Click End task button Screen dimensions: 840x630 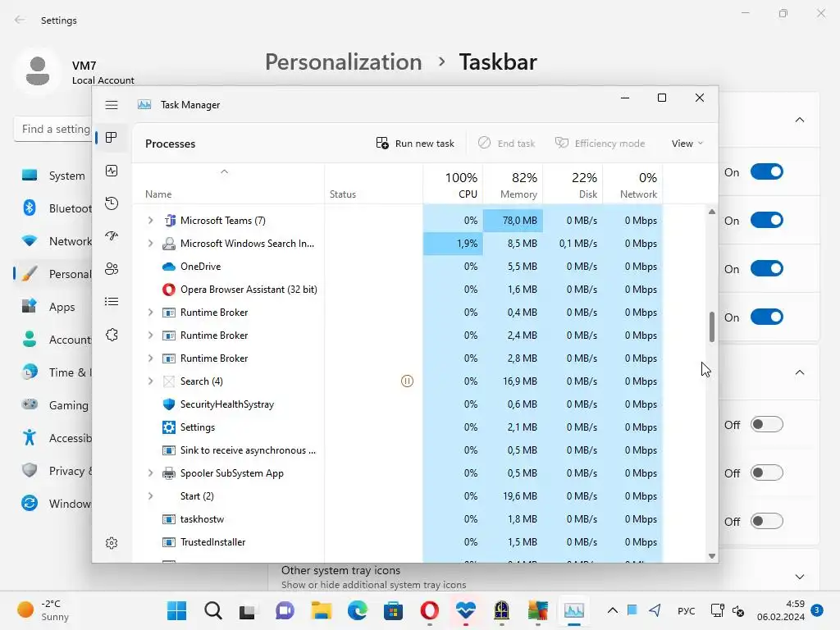[507, 144]
